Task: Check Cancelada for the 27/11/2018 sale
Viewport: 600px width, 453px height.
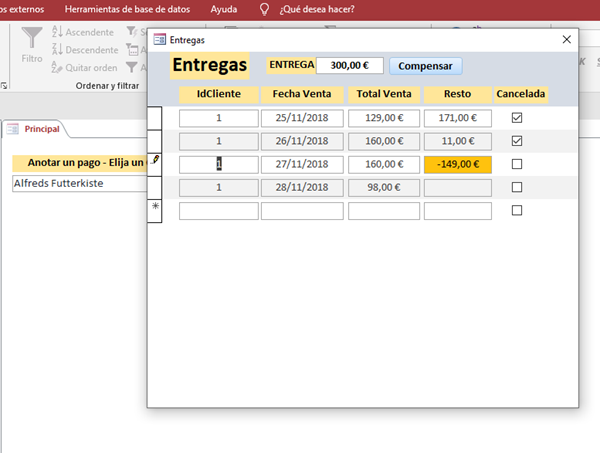Action: pos(516,164)
